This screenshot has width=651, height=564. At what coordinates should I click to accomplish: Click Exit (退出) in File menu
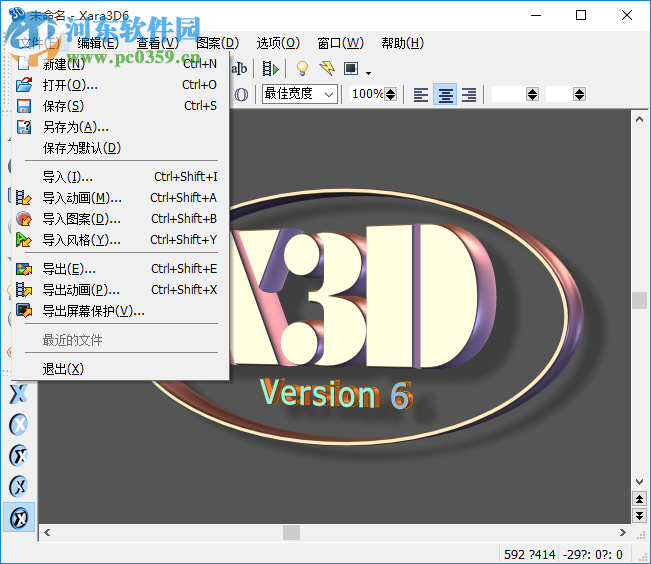coord(120,369)
